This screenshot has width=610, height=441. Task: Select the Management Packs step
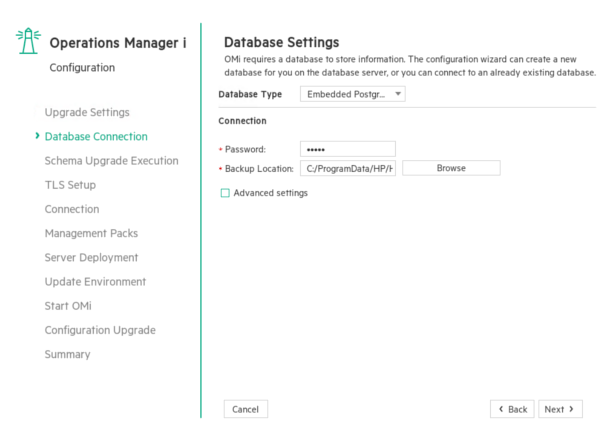pos(91,233)
